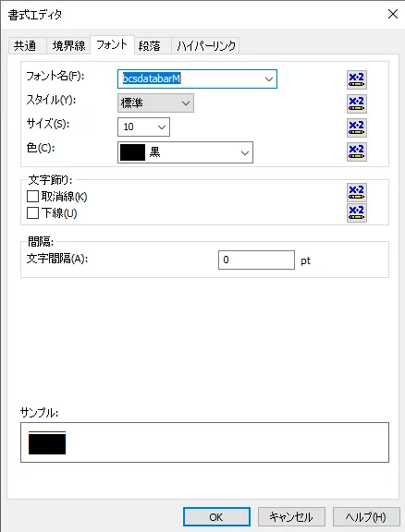Click the black color swatch in 色
405x532 pixels.
click(132, 152)
